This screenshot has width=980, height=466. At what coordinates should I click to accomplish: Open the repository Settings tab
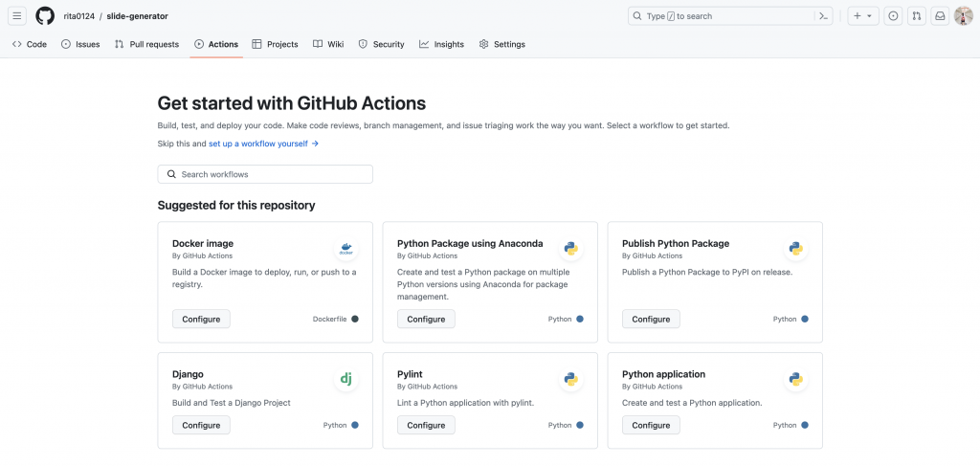[501, 44]
